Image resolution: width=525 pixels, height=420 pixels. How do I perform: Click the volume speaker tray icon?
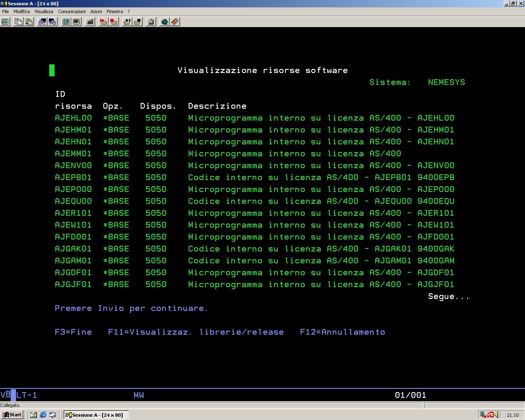tap(498, 415)
